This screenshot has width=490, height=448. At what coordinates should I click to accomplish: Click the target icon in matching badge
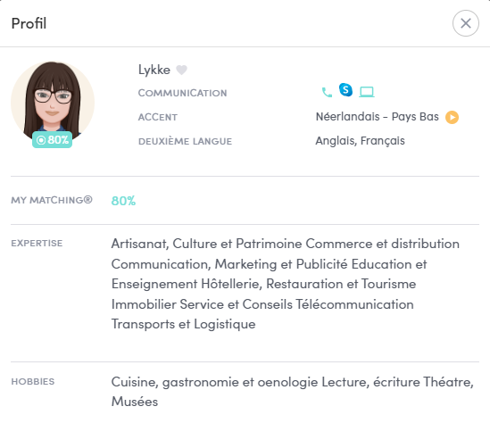tap(41, 140)
